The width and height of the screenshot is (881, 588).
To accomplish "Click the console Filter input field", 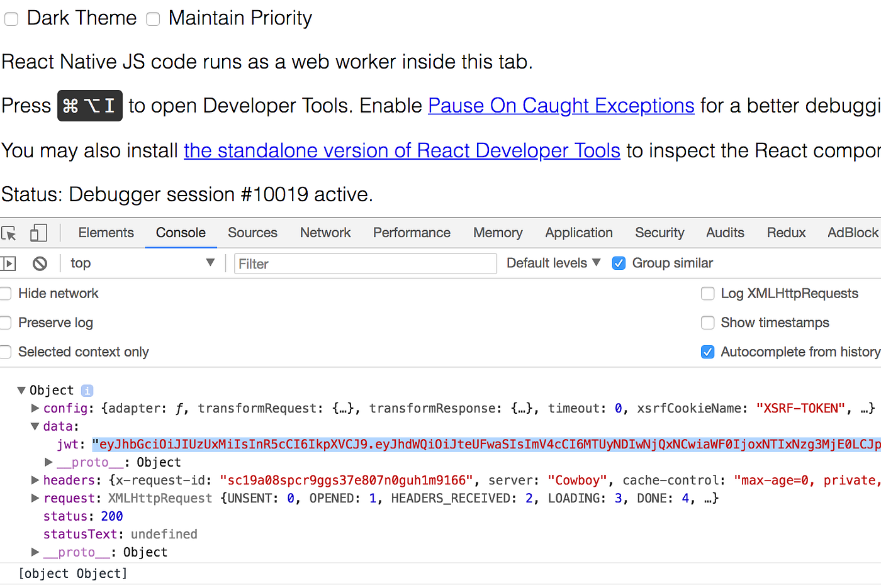I will [366, 263].
